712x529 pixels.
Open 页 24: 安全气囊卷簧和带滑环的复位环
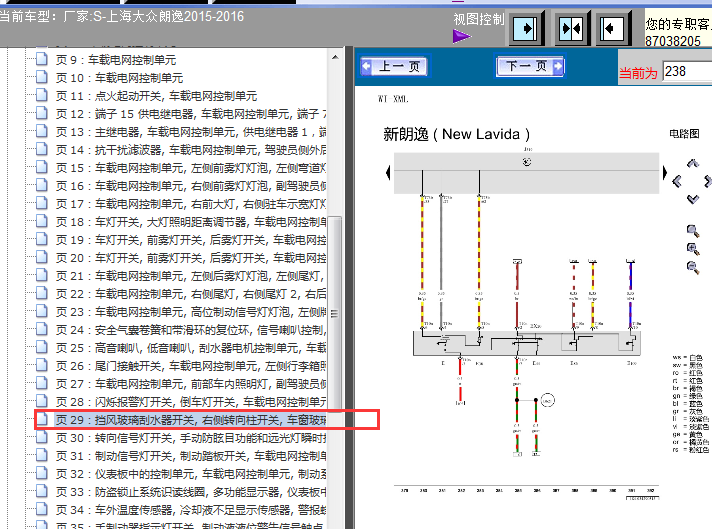pyautogui.click(x=191, y=330)
